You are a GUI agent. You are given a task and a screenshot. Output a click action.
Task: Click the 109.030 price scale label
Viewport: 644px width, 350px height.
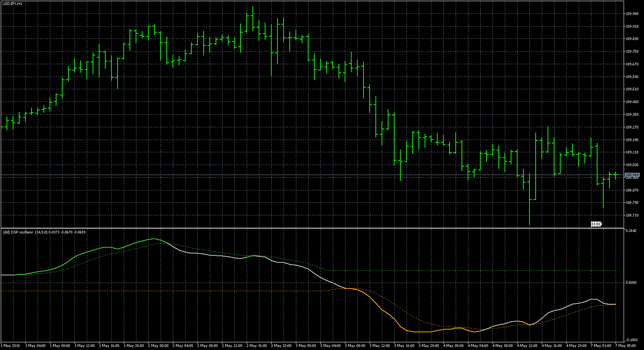coord(631,165)
